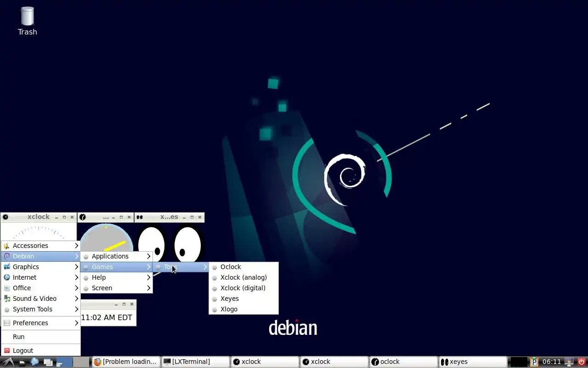
Task: Click the gear icon beside Oclock
Action: tap(215, 267)
